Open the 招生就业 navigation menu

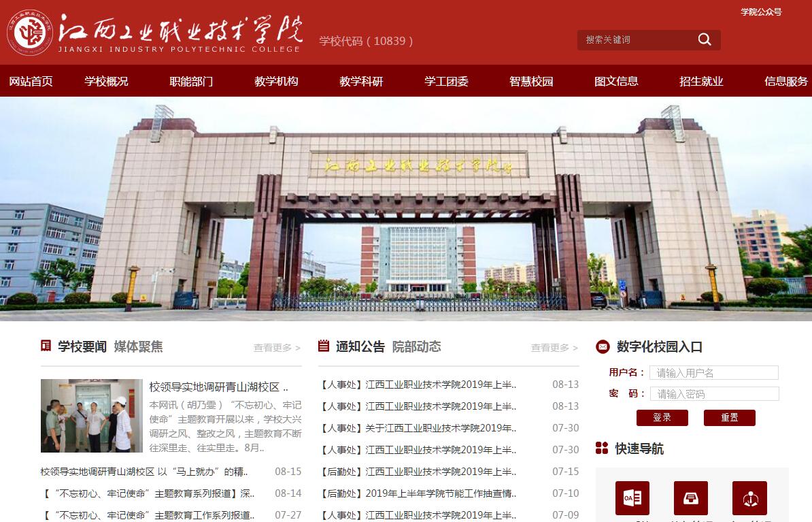point(701,81)
